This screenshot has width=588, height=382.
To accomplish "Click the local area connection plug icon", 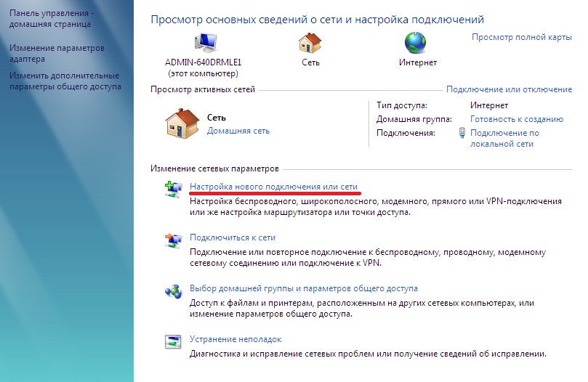I will [x=462, y=133].
